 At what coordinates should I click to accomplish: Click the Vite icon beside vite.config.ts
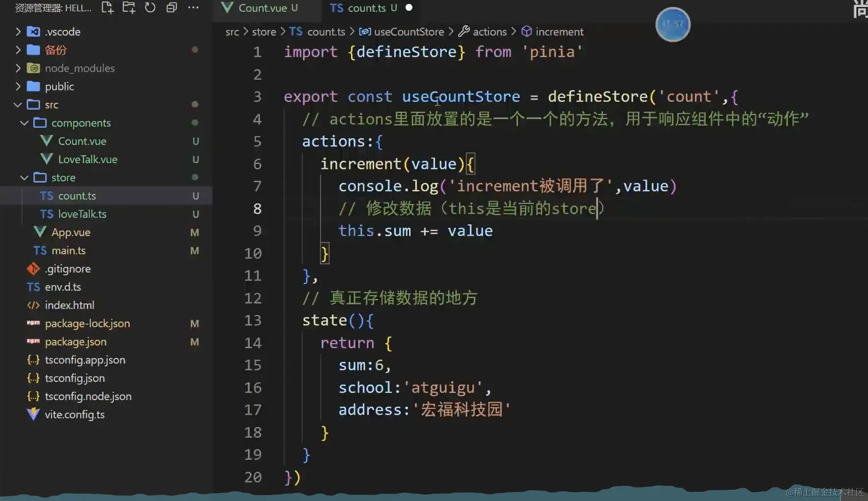tap(33, 414)
